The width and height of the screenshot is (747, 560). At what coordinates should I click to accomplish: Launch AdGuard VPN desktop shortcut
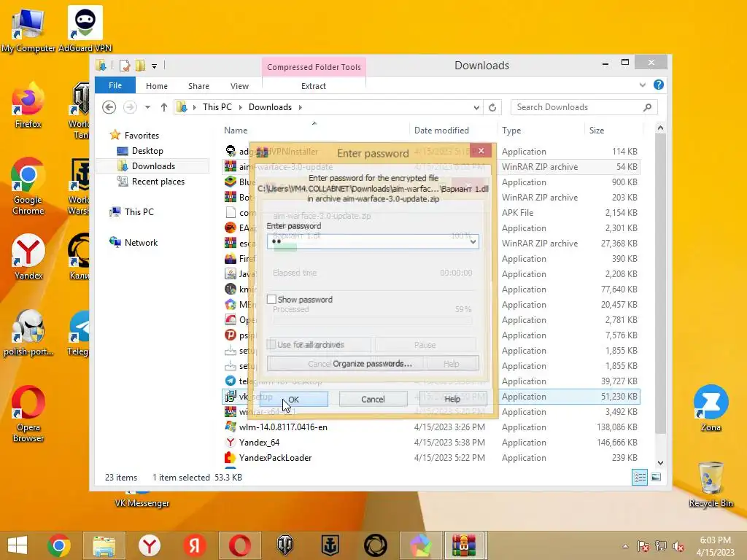[85, 28]
